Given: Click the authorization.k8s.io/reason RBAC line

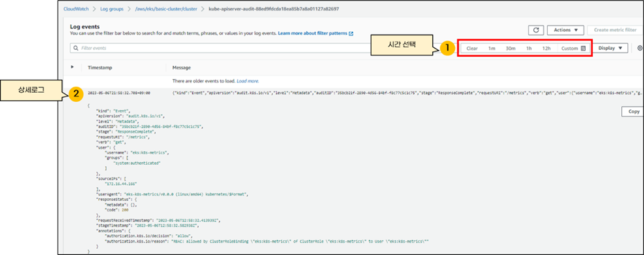Looking at the screenshot, I should (267, 241).
